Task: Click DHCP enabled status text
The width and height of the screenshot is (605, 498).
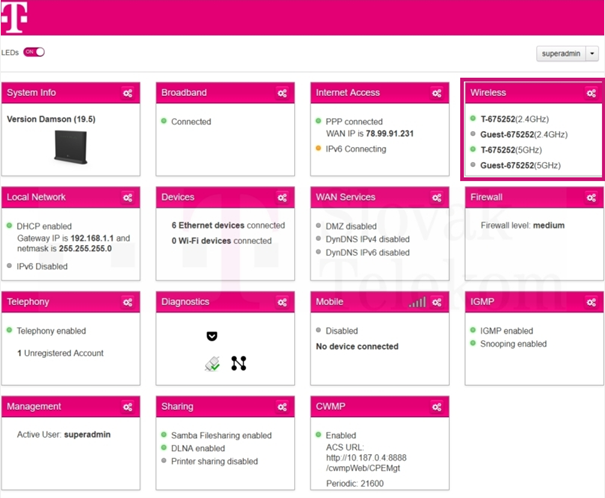Action: [44, 226]
